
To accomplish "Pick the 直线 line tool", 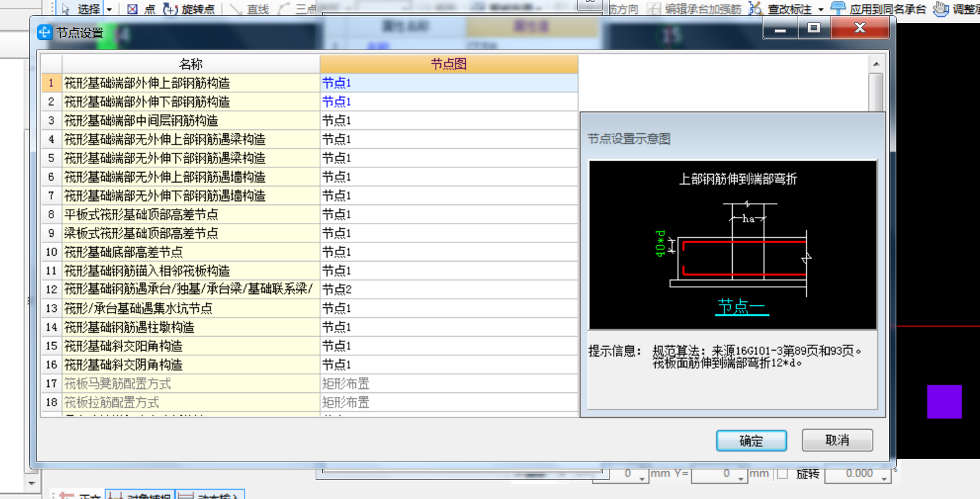I will click(250, 9).
